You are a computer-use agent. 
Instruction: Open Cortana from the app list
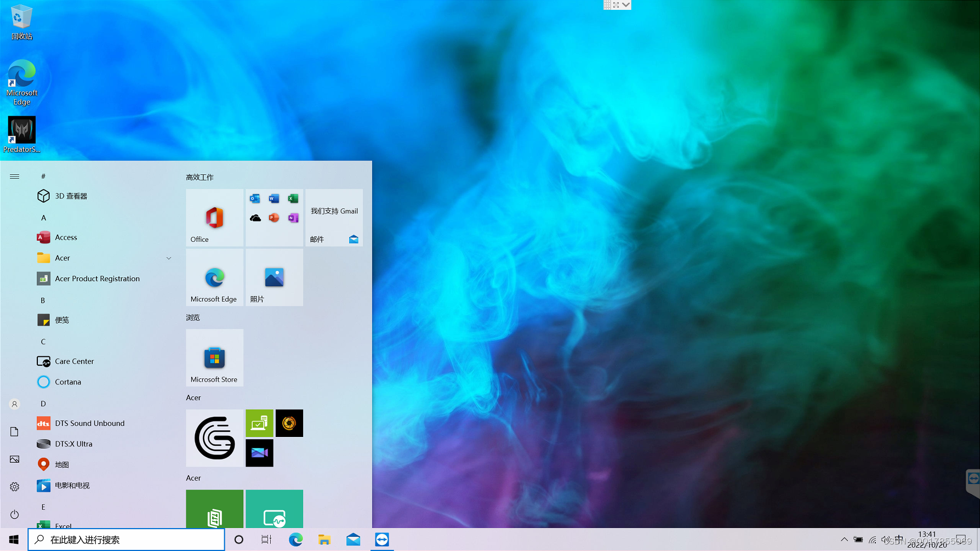point(104,382)
